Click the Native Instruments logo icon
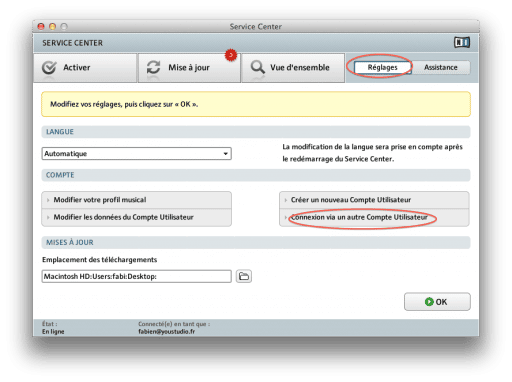 tap(462, 42)
